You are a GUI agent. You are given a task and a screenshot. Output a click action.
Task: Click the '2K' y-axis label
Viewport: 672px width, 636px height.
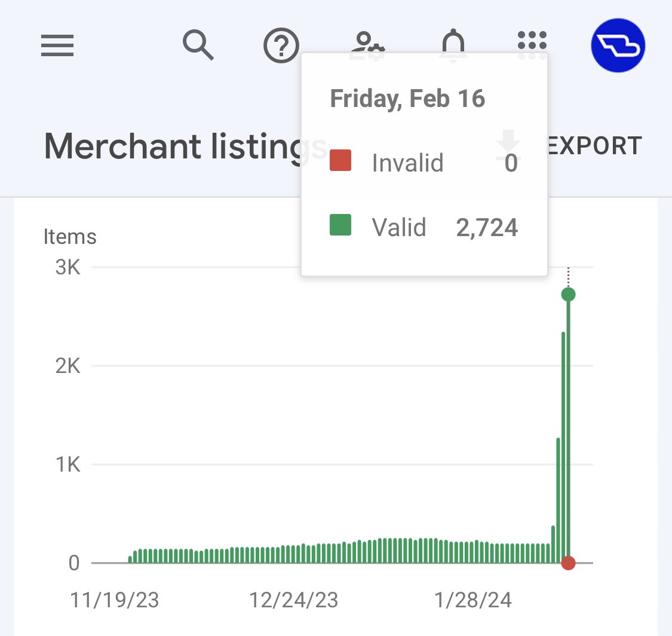coord(67,366)
